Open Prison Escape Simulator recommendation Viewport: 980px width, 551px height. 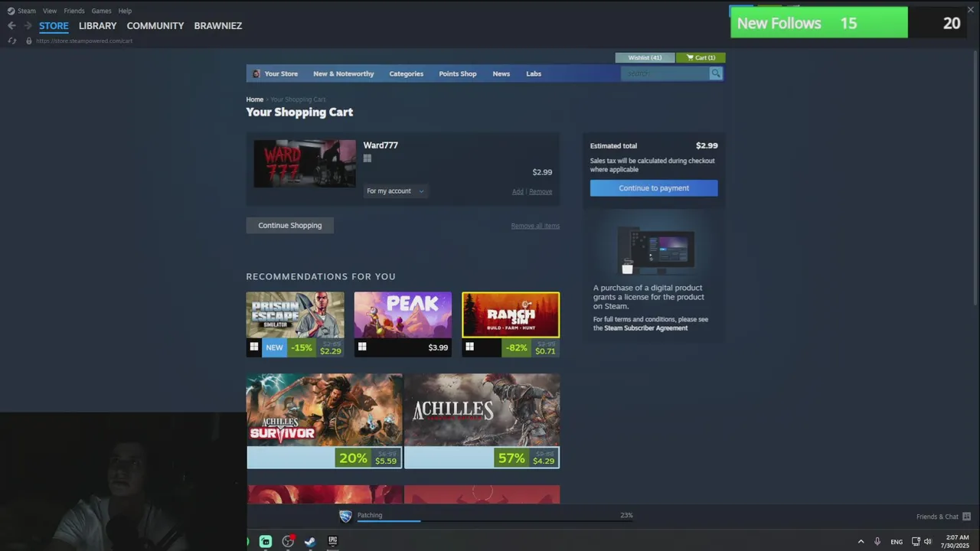[x=296, y=315]
